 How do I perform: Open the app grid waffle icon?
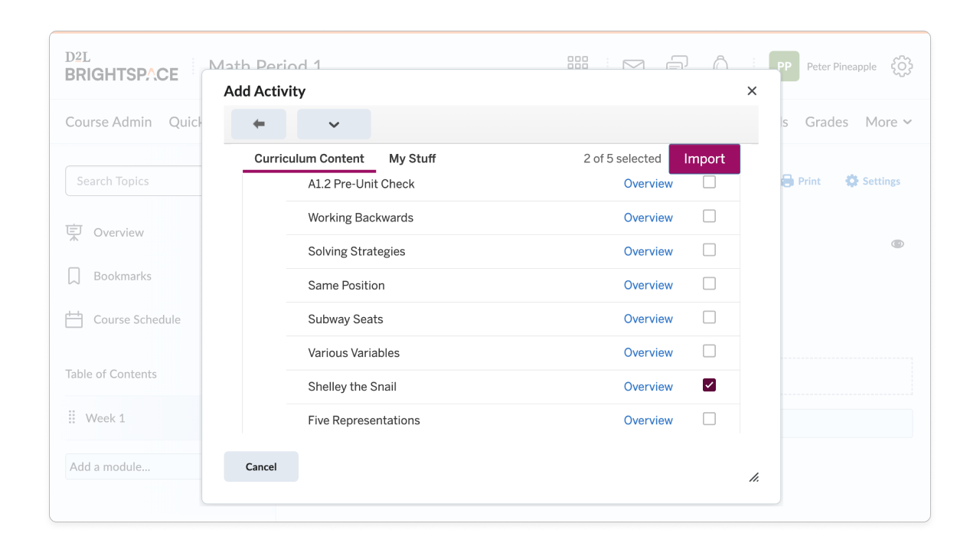(577, 64)
